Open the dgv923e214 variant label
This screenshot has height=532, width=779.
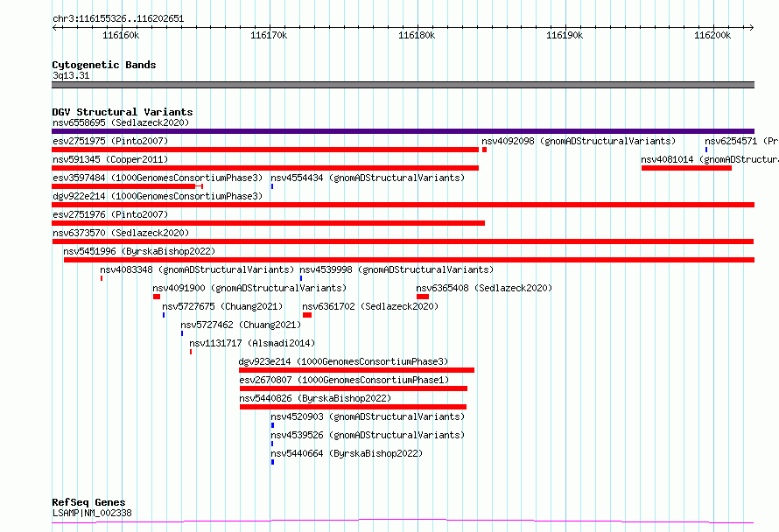(x=343, y=361)
